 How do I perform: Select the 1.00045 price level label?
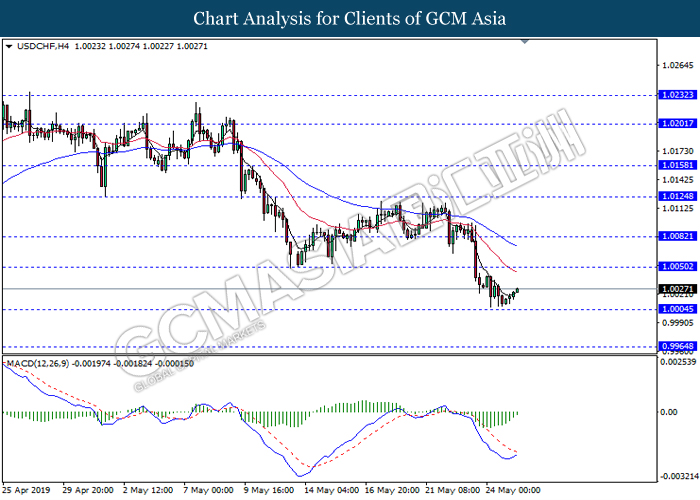coord(678,309)
